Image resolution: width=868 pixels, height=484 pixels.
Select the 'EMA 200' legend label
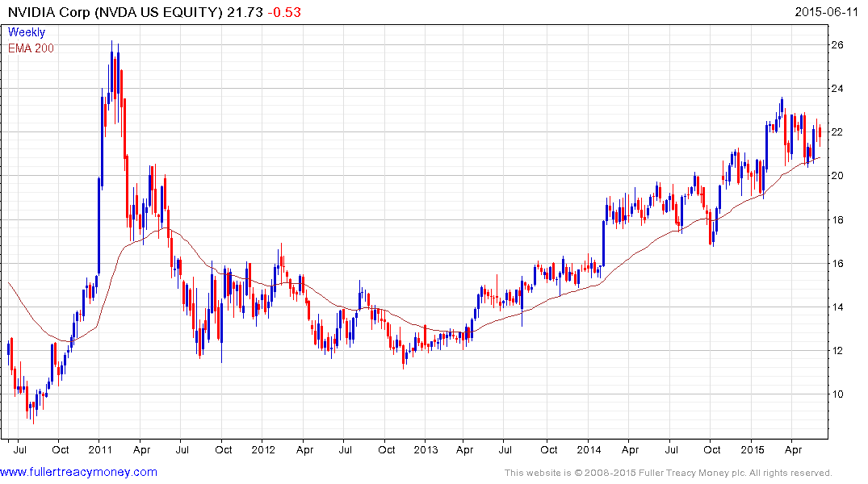tap(31, 48)
